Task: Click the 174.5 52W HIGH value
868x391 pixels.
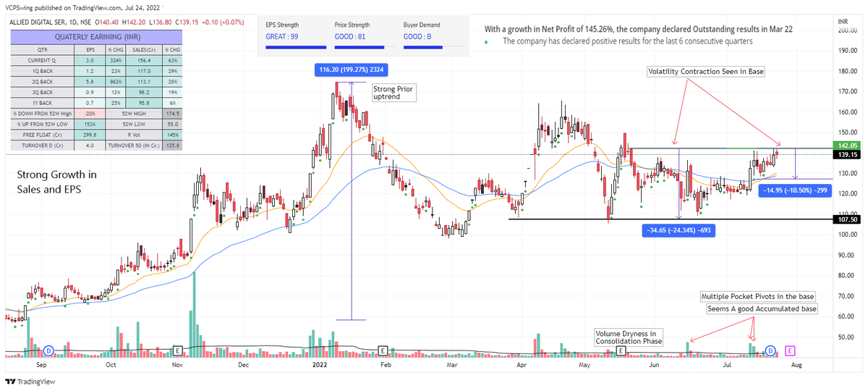Action: (172, 114)
